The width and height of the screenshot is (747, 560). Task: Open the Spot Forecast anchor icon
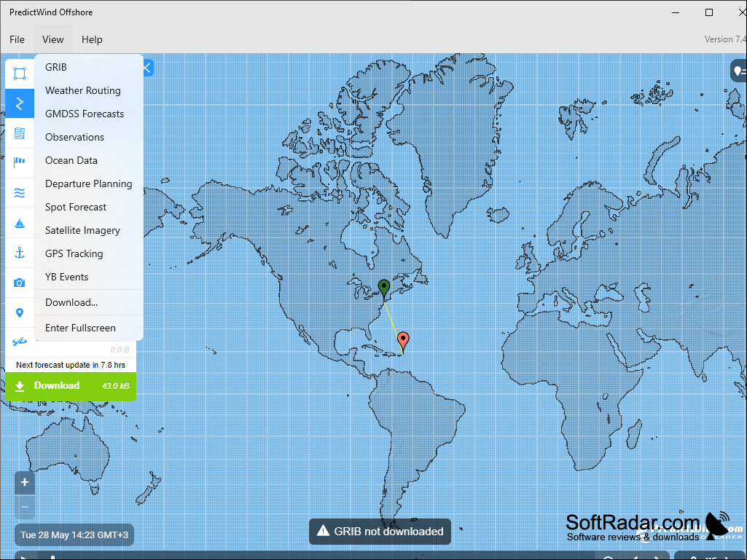20,253
